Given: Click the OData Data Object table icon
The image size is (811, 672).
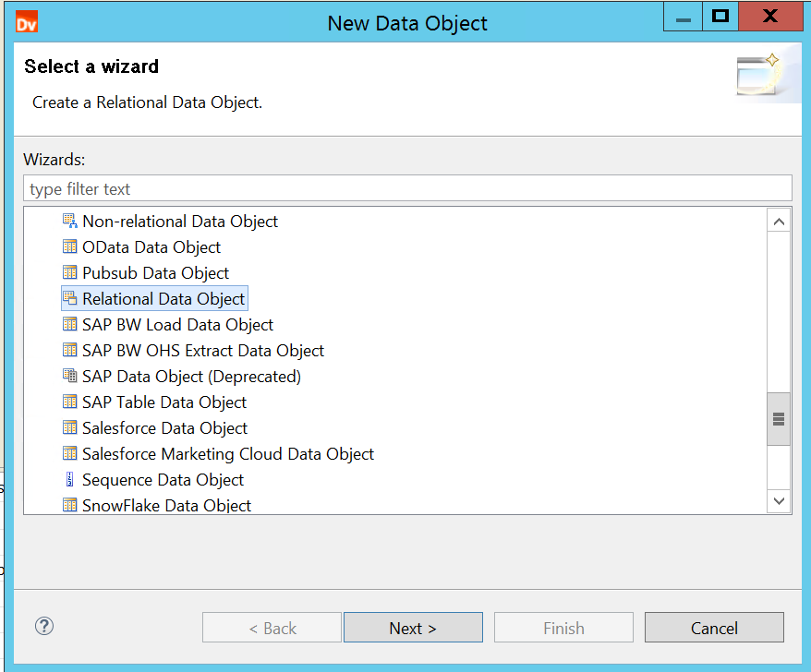Looking at the screenshot, I should coord(69,247).
